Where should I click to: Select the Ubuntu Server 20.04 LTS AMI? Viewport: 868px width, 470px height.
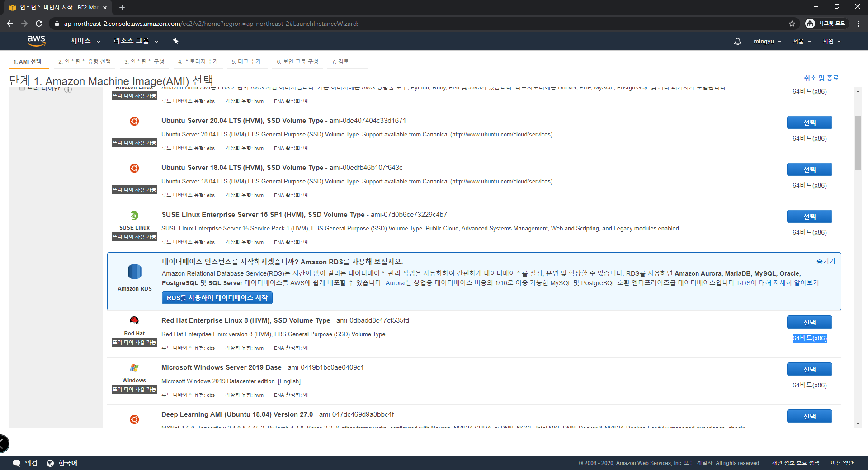click(809, 122)
